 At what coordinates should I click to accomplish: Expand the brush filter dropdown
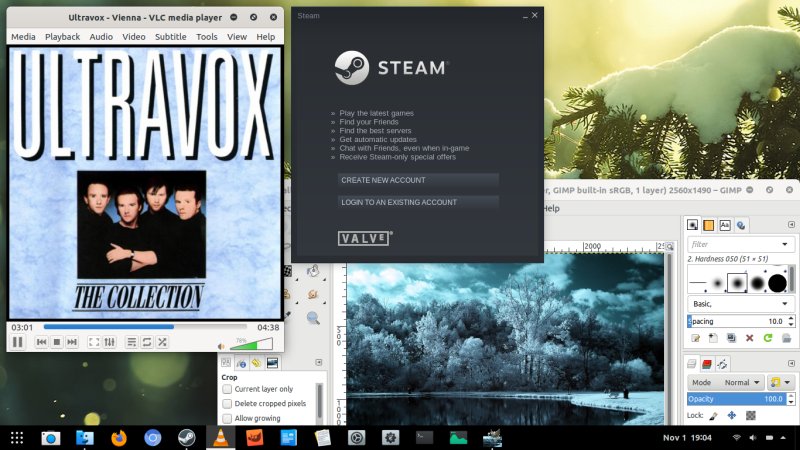click(785, 244)
